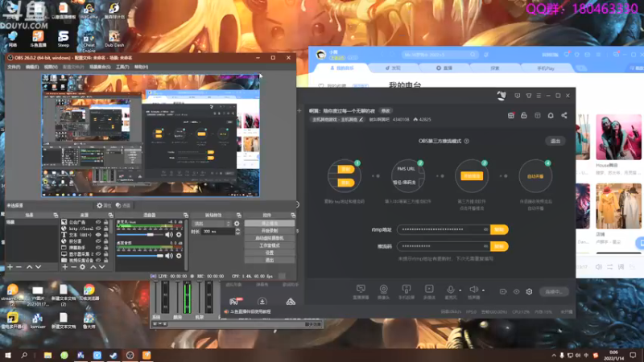This screenshot has height=362, width=644.
Task: Copy the stream key (推流码) in Douyu
Action: click(499, 246)
